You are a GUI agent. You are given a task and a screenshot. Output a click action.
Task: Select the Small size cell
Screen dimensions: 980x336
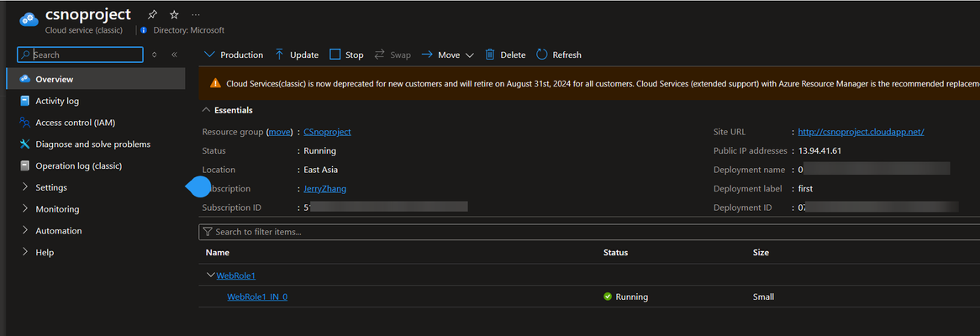click(764, 297)
